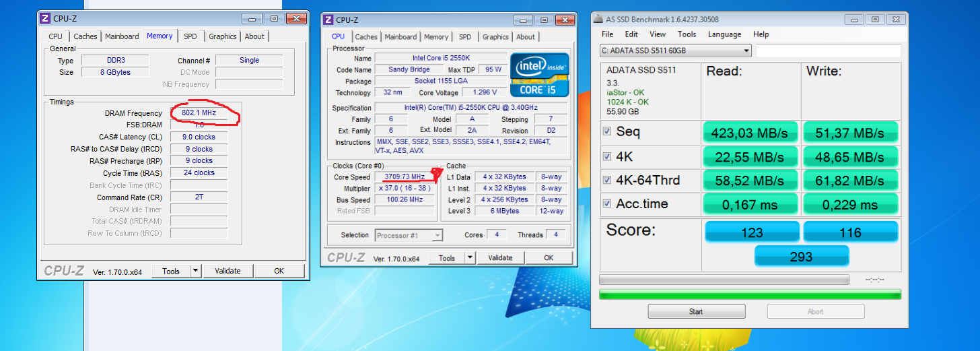Open Caches tab in Memory CPU-Z window
Image resolution: width=980 pixels, height=351 pixels.
click(85, 36)
